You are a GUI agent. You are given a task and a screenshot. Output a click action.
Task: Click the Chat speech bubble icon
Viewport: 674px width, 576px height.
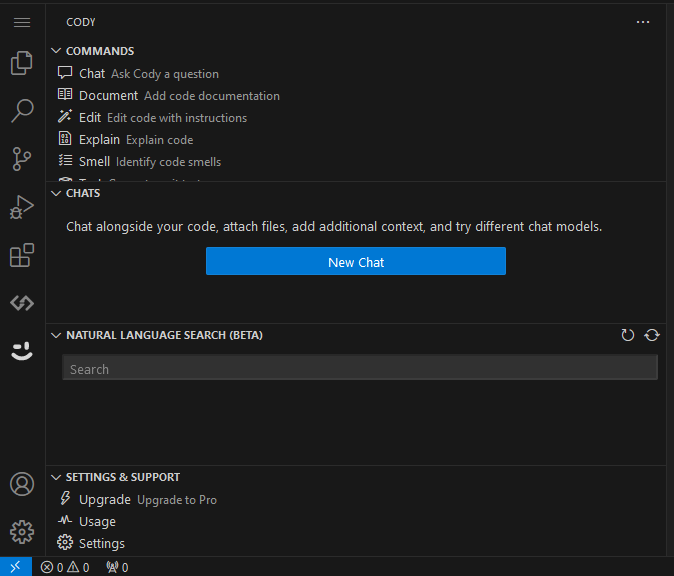[65, 73]
